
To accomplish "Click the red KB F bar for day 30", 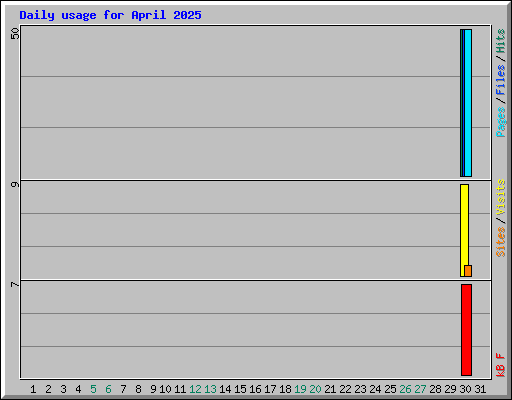I will pyautogui.click(x=467, y=330).
